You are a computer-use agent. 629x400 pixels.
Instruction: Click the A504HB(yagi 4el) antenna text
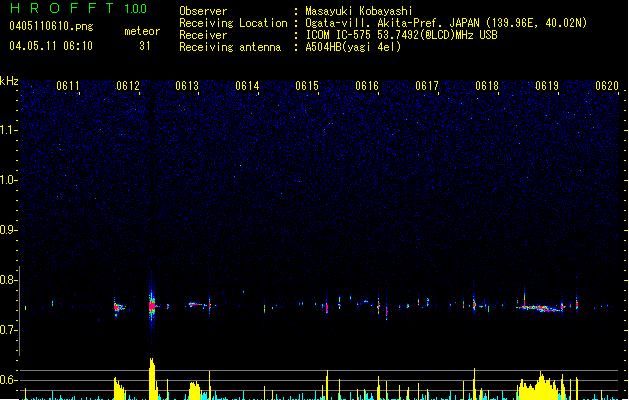(x=353, y=47)
